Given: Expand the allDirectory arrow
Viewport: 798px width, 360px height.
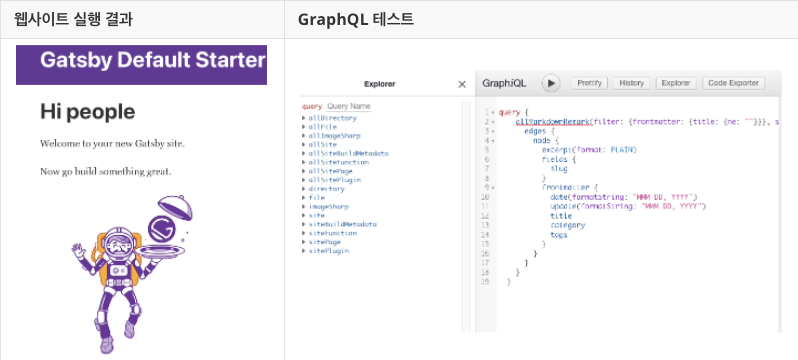Looking at the screenshot, I should tap(304, 118).
